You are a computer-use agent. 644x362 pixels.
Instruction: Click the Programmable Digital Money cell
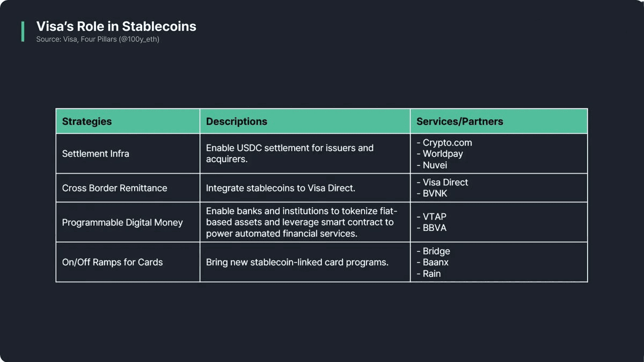click(x=122, y=222)
